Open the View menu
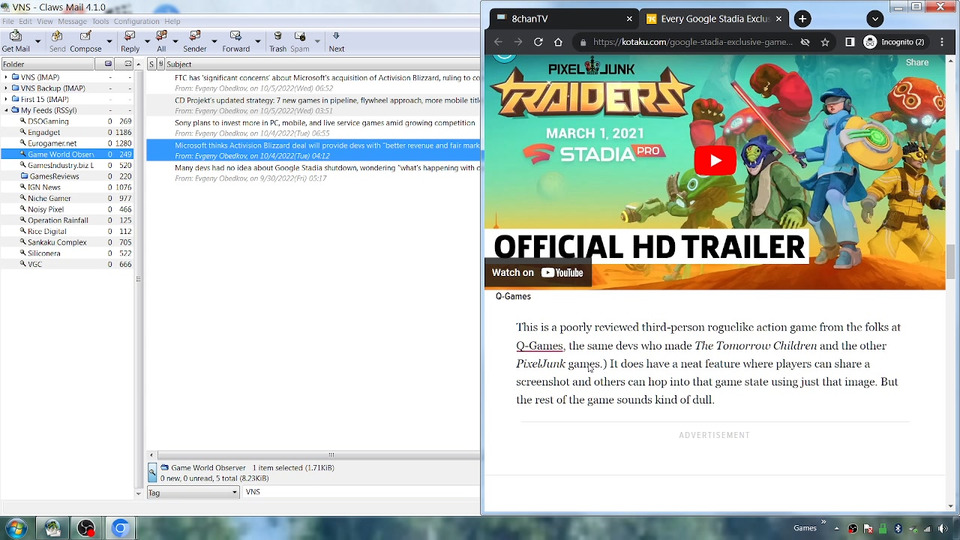Image resolution: width=960 pixels, height=540 pixels. (x=45, y=21)
